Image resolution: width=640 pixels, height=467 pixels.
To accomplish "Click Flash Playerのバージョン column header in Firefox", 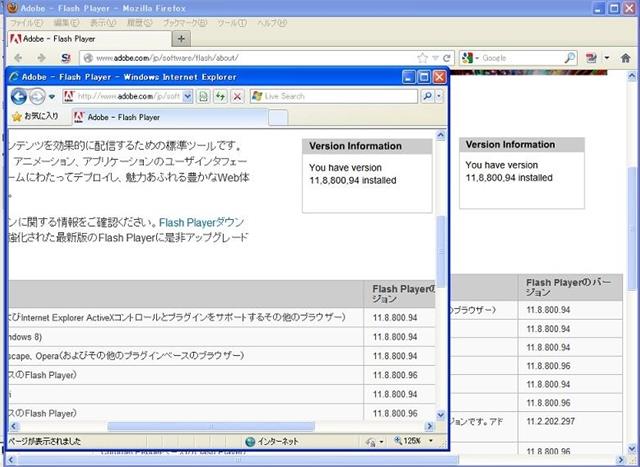I will coord(568,287).
